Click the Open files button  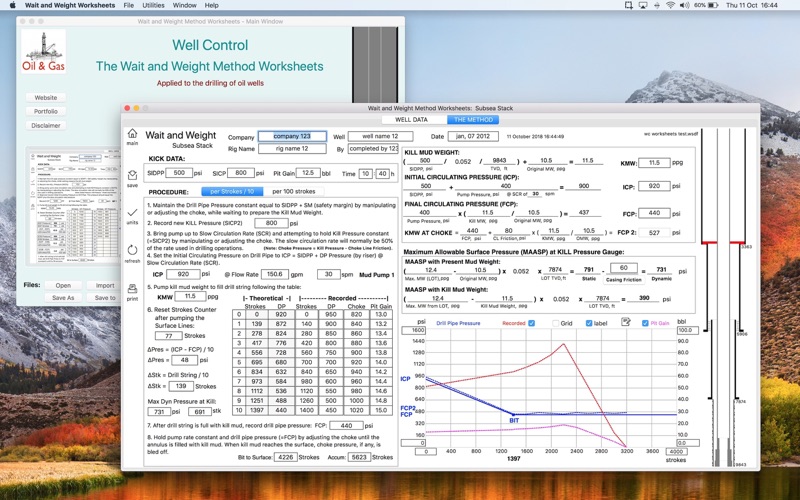pos(63,285)
